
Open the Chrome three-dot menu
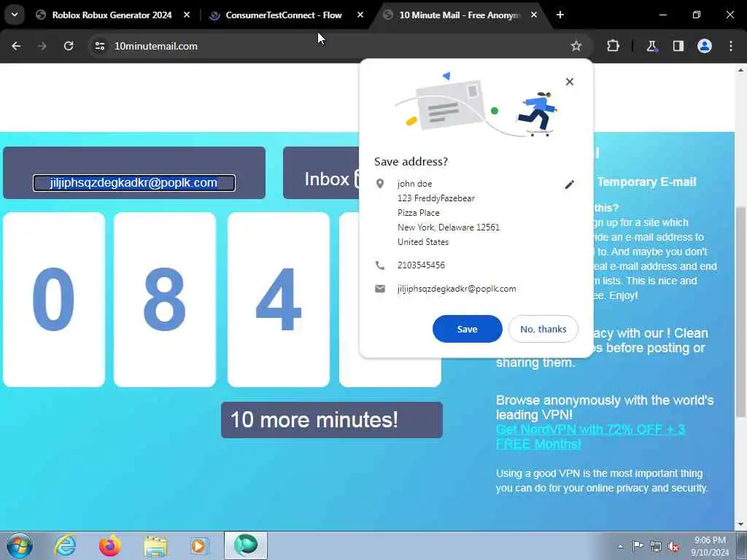731,46
